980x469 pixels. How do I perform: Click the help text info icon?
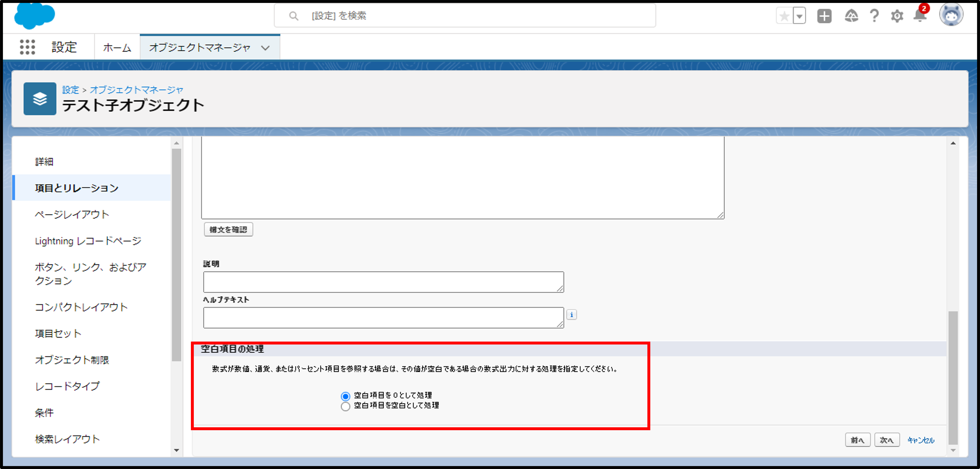click(571, 315)
